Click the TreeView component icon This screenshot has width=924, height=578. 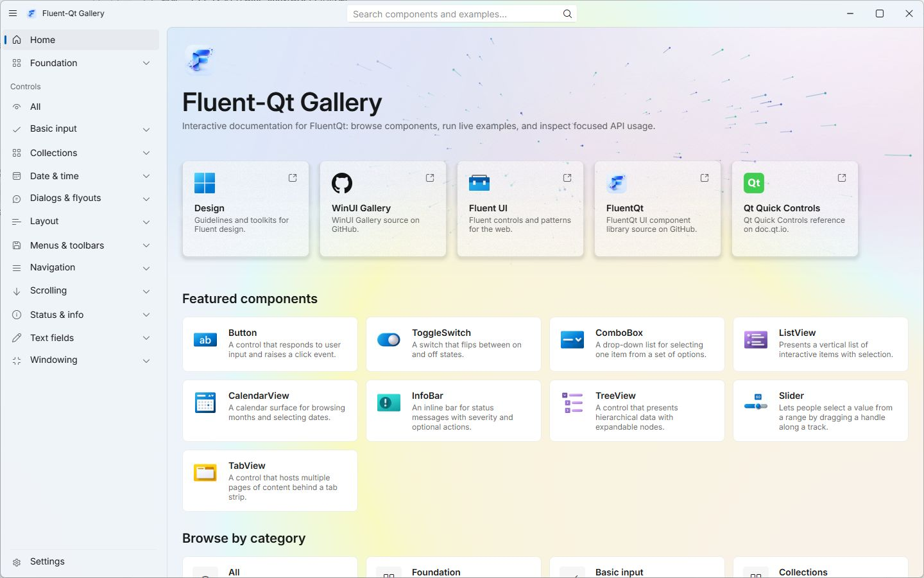click(x=572, y=403)
